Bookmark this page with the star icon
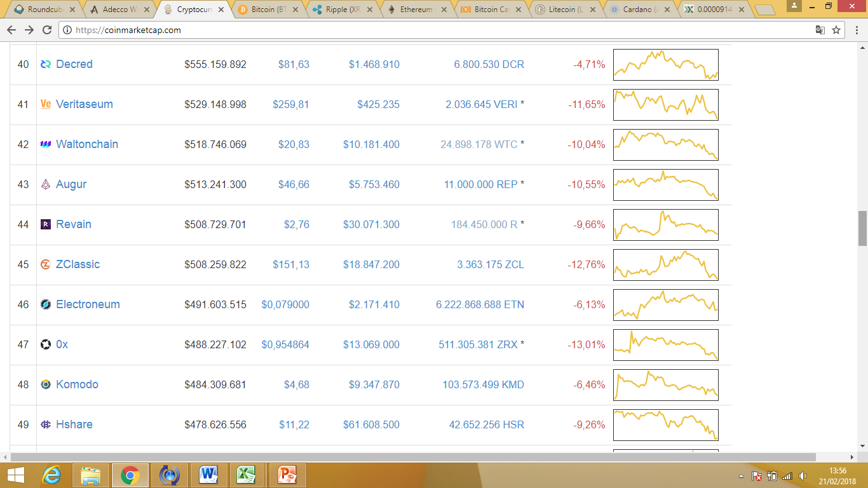868x488 pixels. [x=836, y=30]
